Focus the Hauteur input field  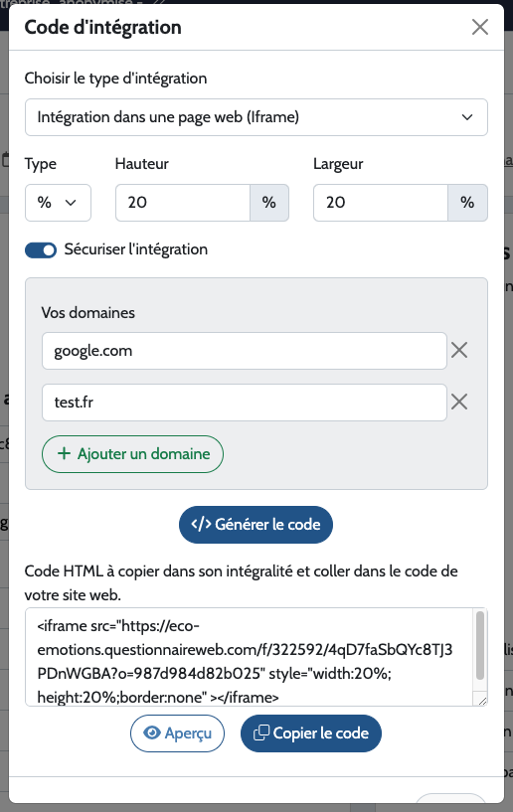183,203
